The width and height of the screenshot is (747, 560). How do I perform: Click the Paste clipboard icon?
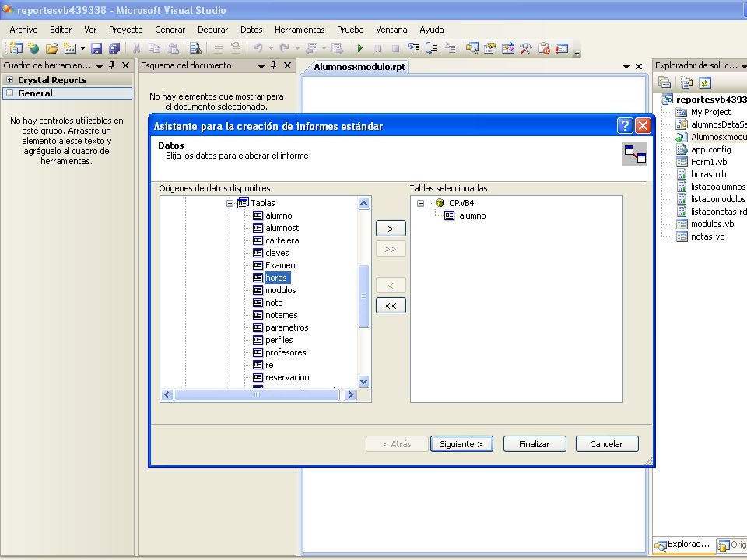pos(173,48)
